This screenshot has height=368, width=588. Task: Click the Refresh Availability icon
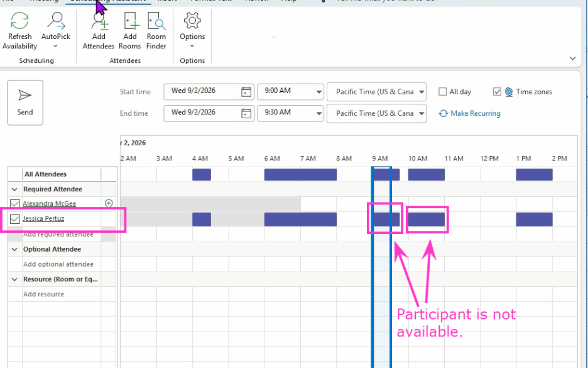click(x=19, y=21)
